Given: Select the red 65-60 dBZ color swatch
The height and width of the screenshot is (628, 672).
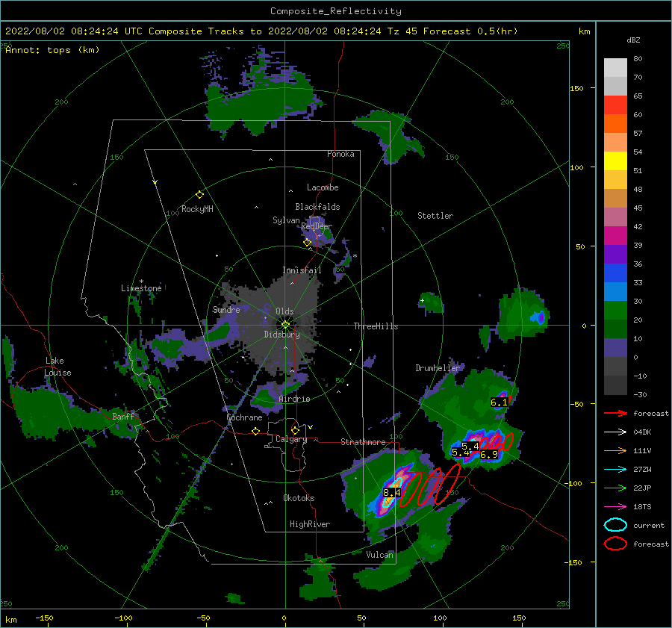Looking at the screenshot, I should click(x=615, y=105).
